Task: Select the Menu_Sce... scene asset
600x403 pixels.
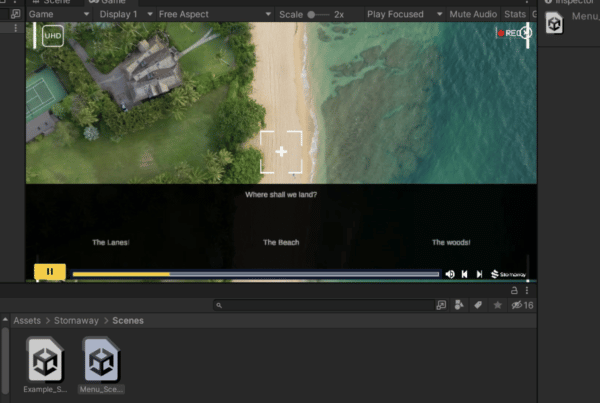Action: 101,364
